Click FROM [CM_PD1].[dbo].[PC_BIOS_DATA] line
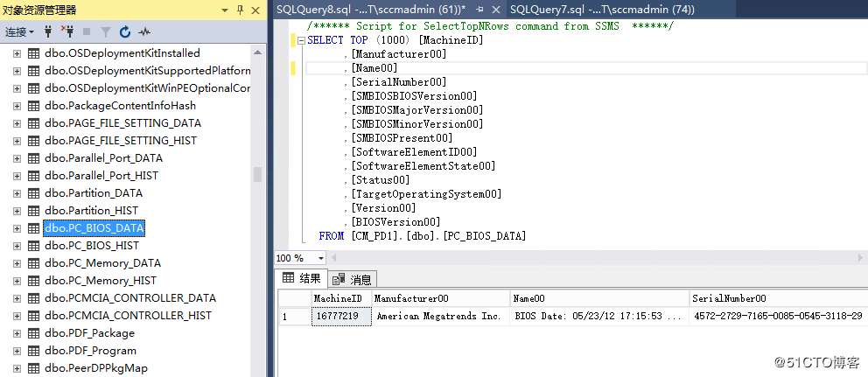Viewport: 868px width, 377px height. click(x=423, y=236)
